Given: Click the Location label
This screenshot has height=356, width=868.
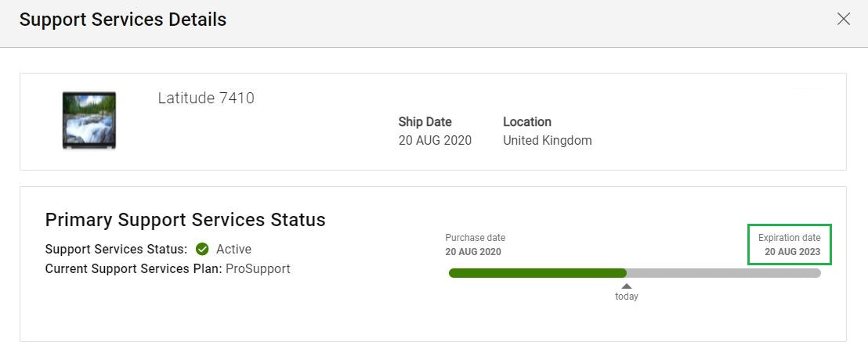Looking at the screenshot, I should (527, 121).
